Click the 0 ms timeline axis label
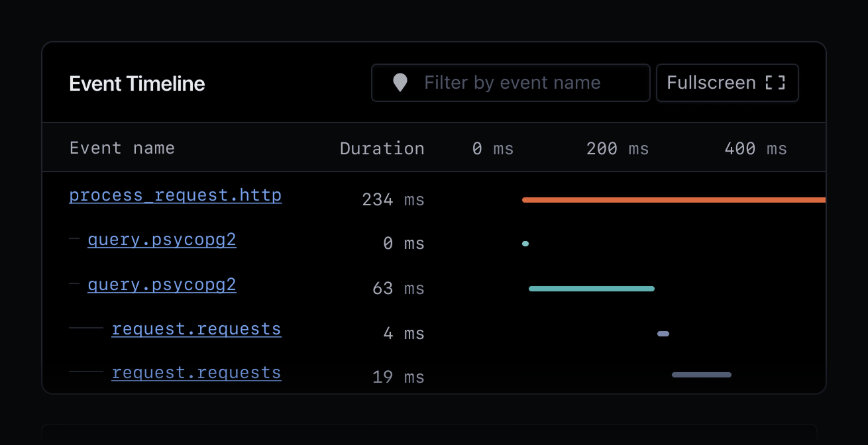This screenshot has height=445, width=868. 493,148
